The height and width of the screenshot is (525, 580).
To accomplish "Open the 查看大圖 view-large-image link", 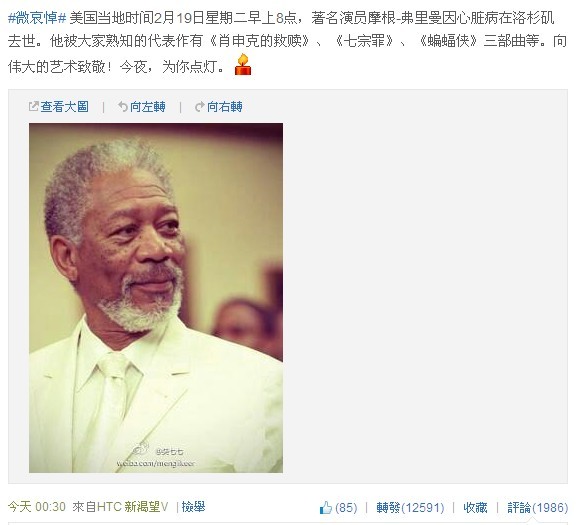I will [64, 107].
